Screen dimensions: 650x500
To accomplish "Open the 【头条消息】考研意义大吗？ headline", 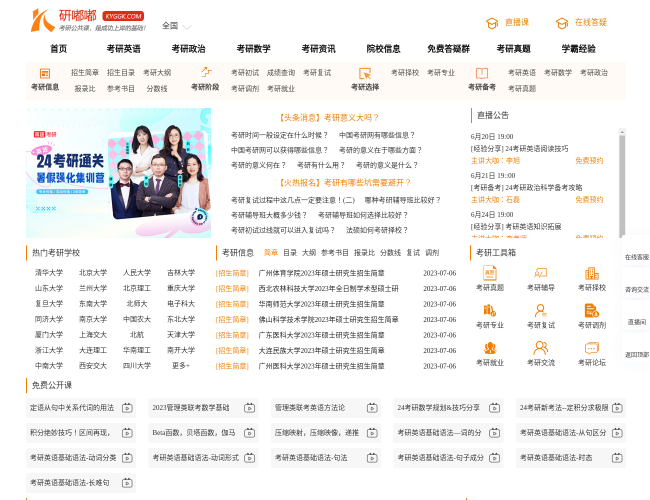I will pos(329,118).
